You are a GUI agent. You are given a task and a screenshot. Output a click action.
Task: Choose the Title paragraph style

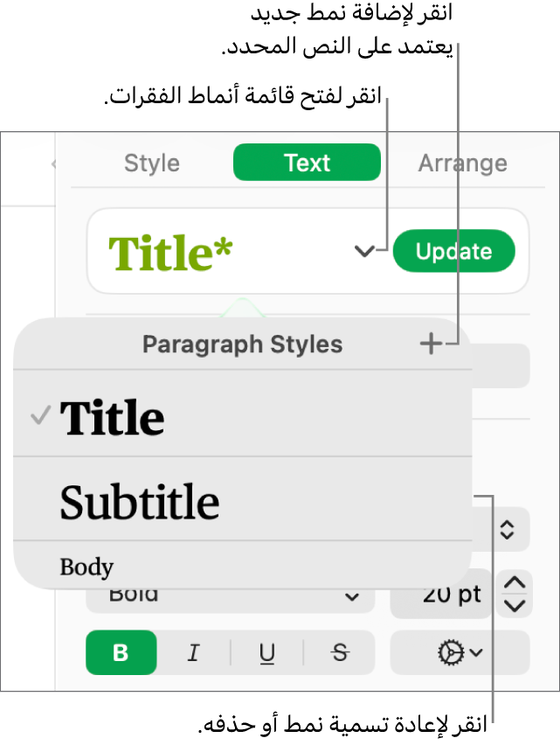[112, 417]
